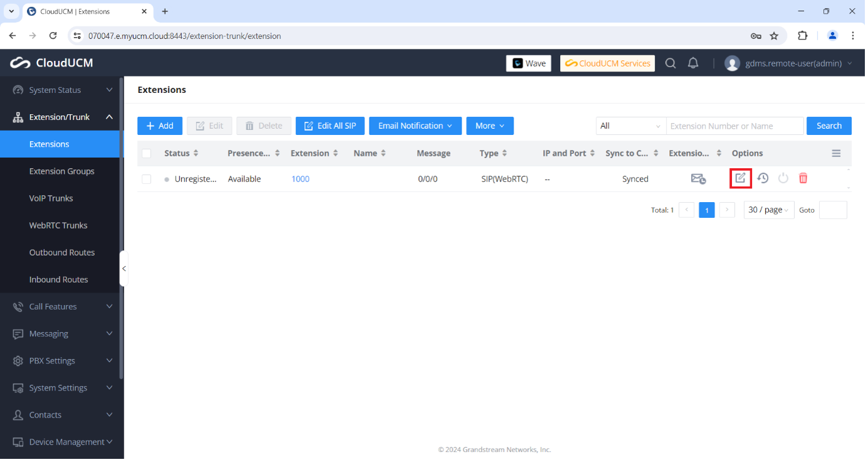
Task: Collapse the sidebar using the arrow handle
Action: [x=124, y=269]
